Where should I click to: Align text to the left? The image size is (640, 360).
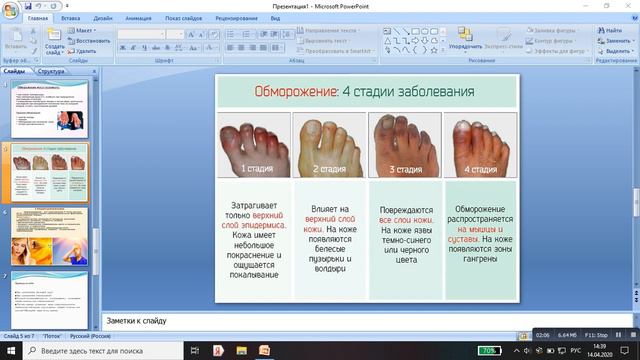pyautogui.click(x=230, y=48)
